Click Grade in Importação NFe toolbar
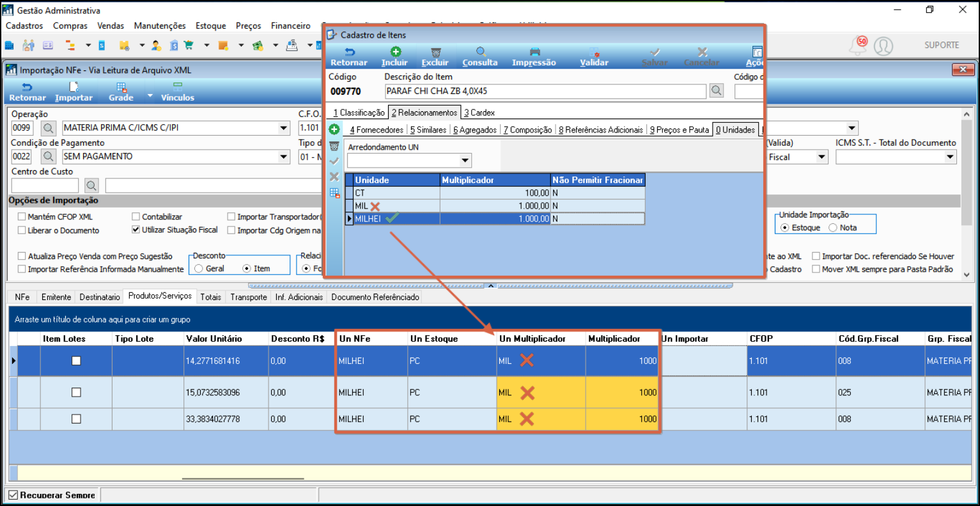Image resolution: width=980 pixels, height=506 pixels. tap(121, 92)
